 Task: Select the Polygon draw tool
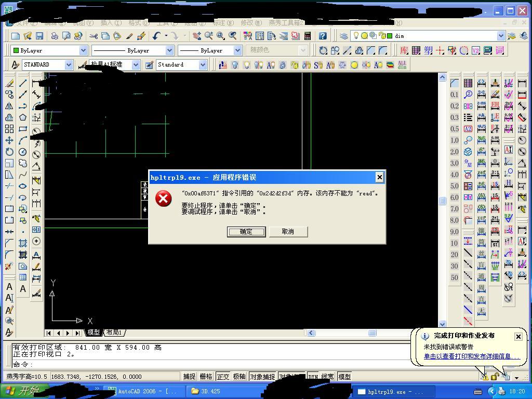point(23,117)
